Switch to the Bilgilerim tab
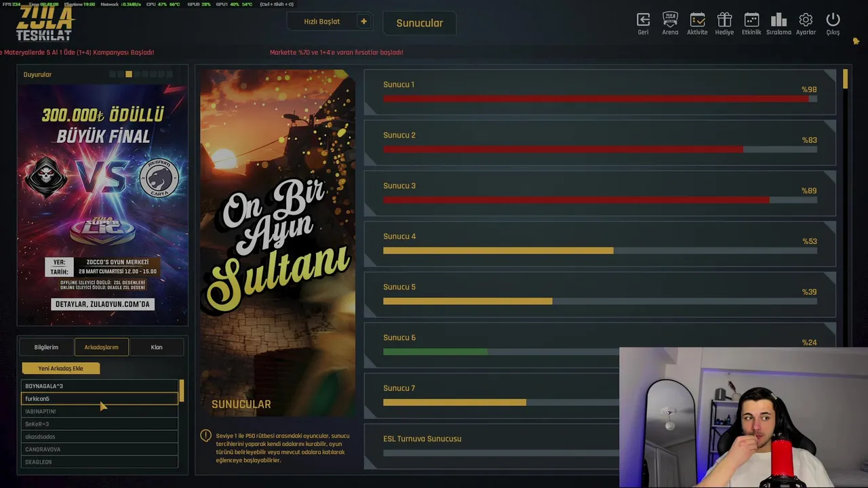868x488 pixels. 46,347
